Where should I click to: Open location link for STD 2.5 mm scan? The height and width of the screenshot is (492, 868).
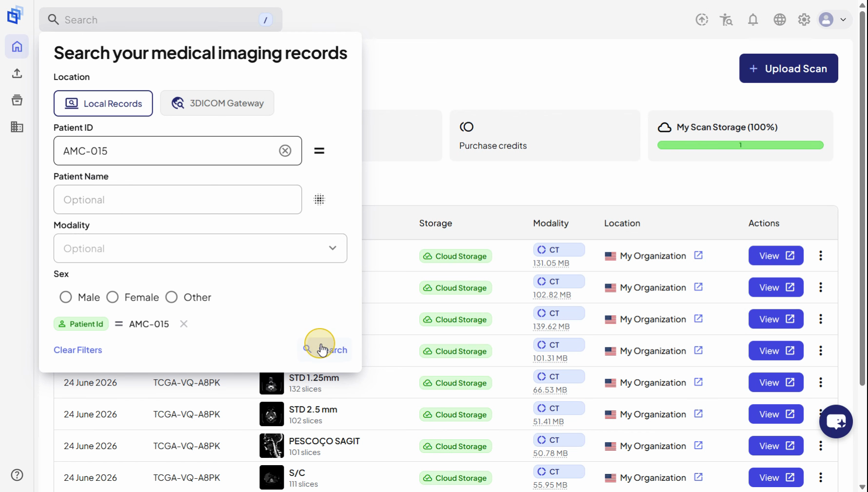[x=698, y=414]
